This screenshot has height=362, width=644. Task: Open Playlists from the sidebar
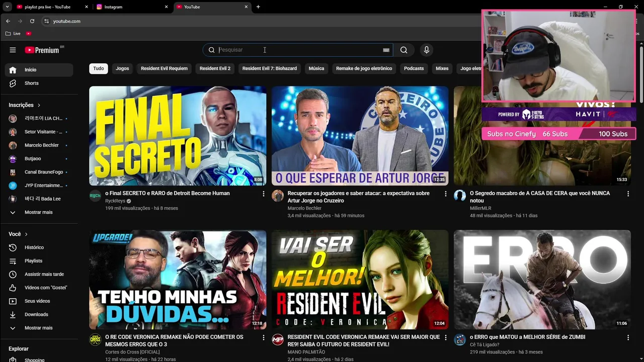(39, 261)
